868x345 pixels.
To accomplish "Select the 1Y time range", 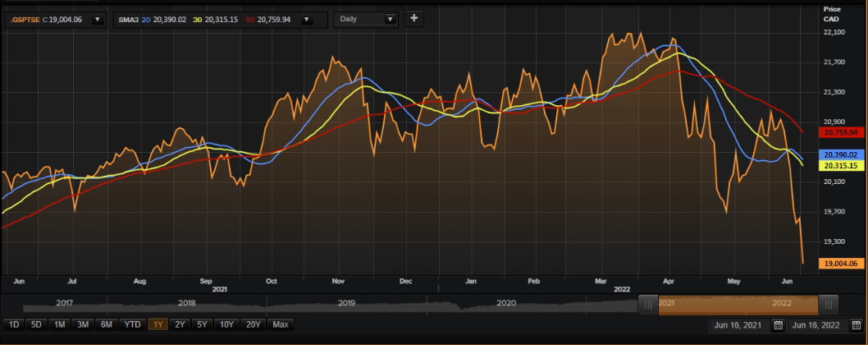I will [x=158, y=324].
